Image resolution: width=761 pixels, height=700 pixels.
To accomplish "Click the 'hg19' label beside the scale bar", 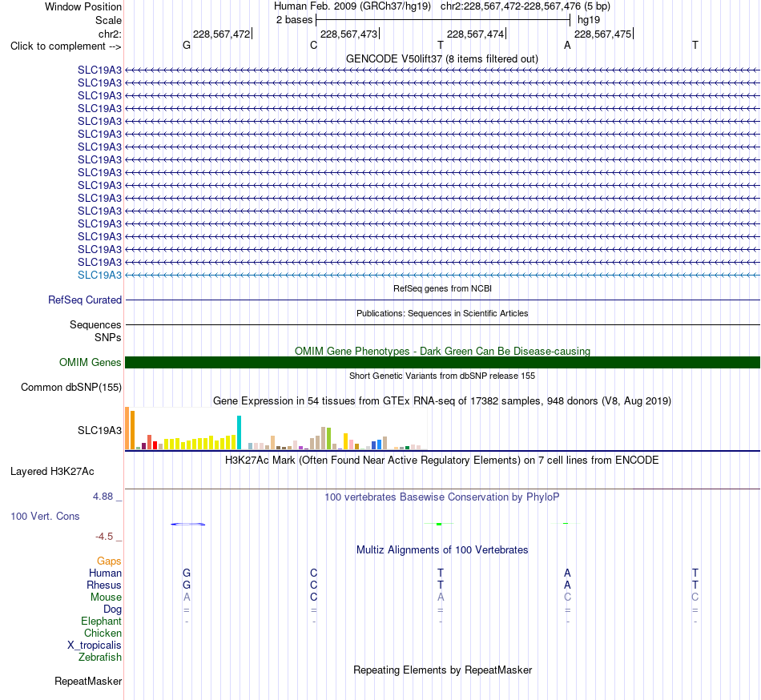I will [588, 20].
